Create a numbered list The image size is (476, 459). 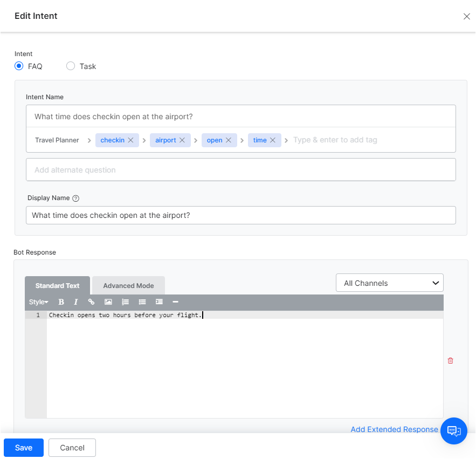click(x=125, y=302)
